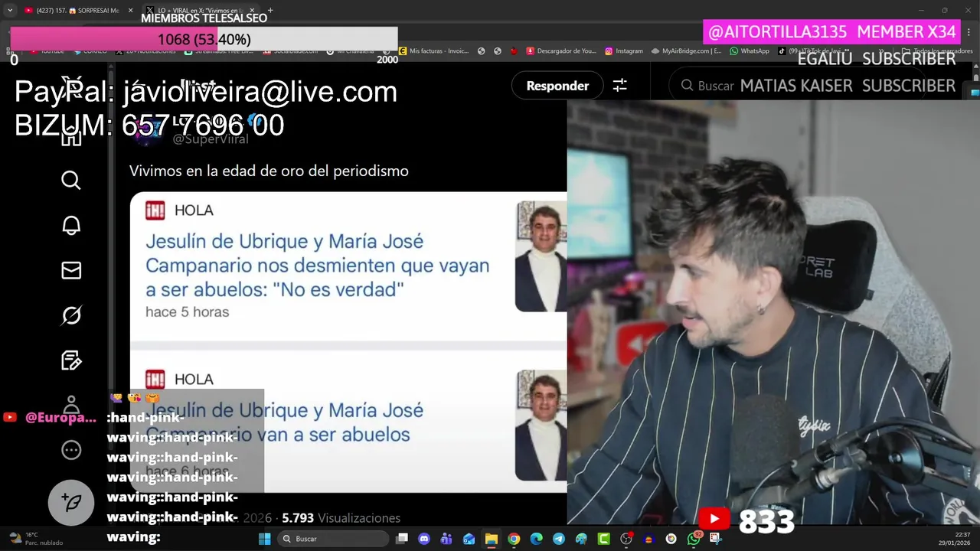Open Google Chrome from the taskbar

coord(514,539)
